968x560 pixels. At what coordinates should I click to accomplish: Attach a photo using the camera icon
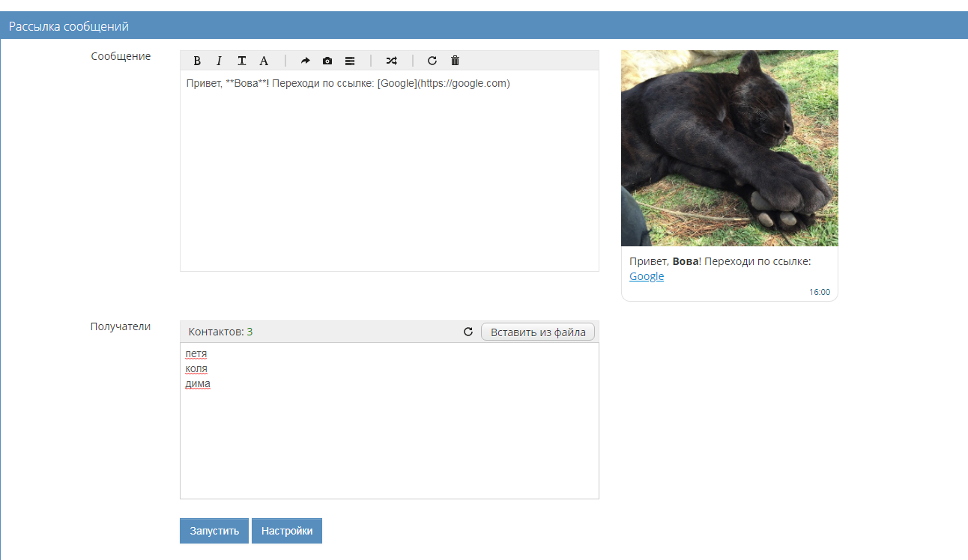coord(327,61)
